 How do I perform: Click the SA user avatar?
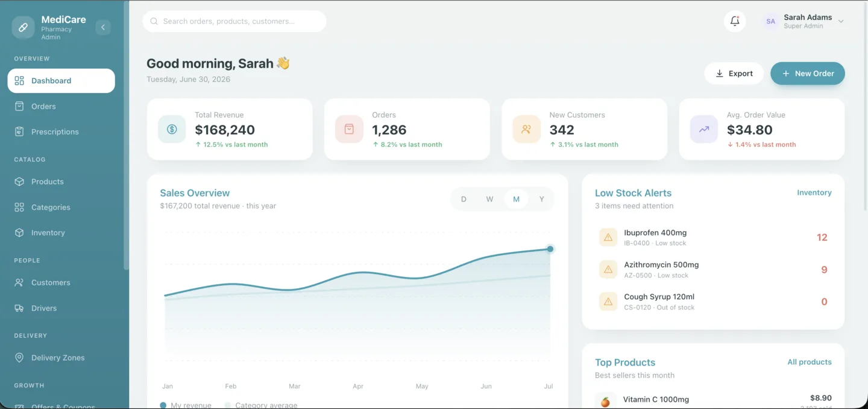click(770, 21)
